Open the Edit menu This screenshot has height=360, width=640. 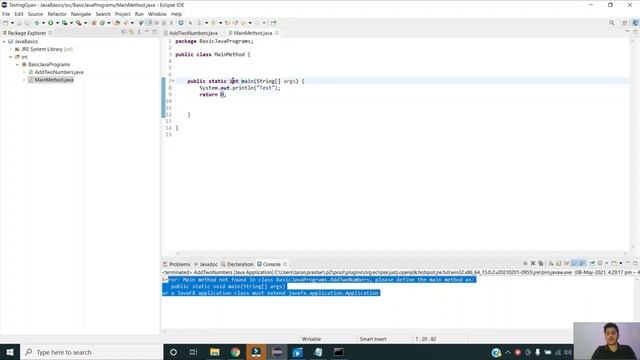point(19,14)
